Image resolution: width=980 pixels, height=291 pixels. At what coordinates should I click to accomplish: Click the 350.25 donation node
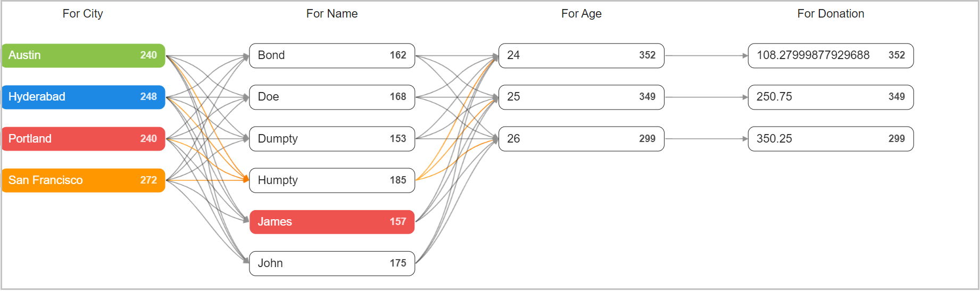coord(830,139)
